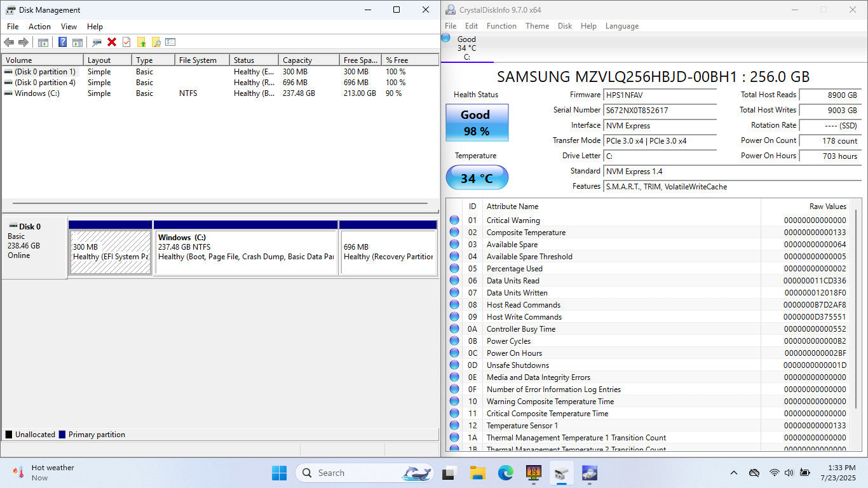The image size is (868, 488).
Task: Open the Theme menu in CrystalDiskInfo
Action: pos(537,26)
